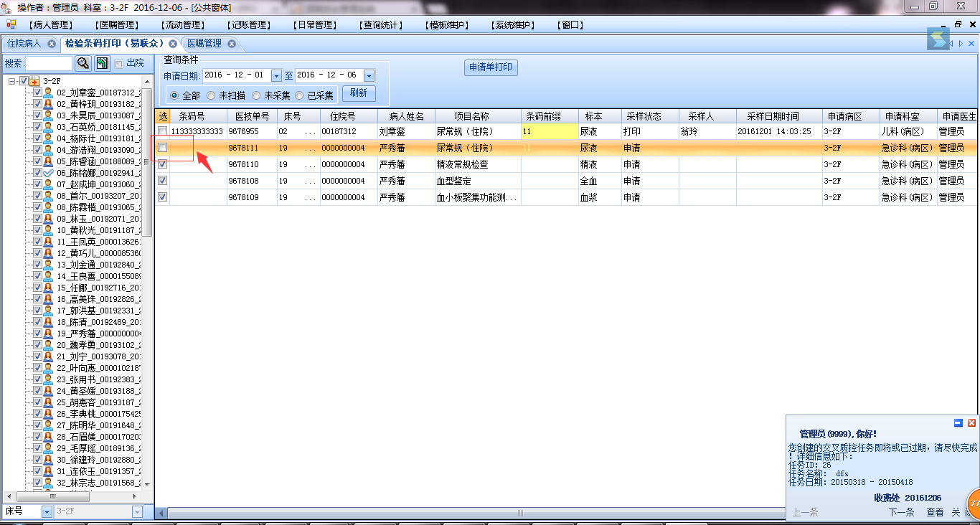This screenshot has height=525, width=980.
Task: Open the 3-2F ward dropdown at bottom
Action: [x=137, y=512]
